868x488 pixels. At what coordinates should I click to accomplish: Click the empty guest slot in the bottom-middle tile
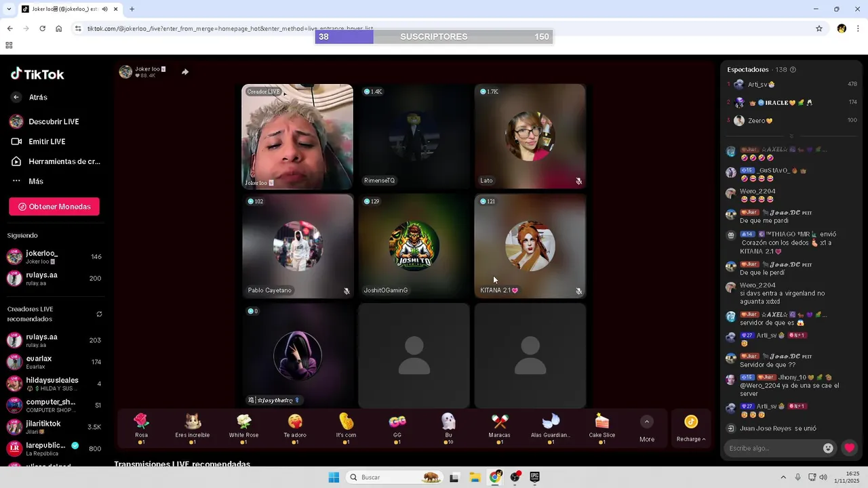[414, 356]
